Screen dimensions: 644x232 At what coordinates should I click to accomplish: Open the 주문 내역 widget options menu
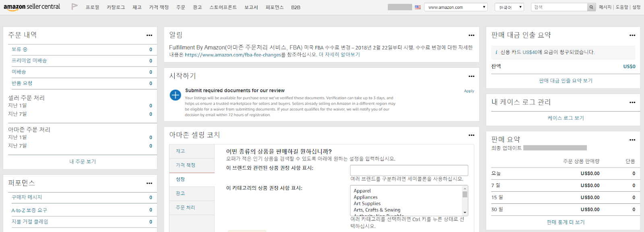tap(149, 35)
